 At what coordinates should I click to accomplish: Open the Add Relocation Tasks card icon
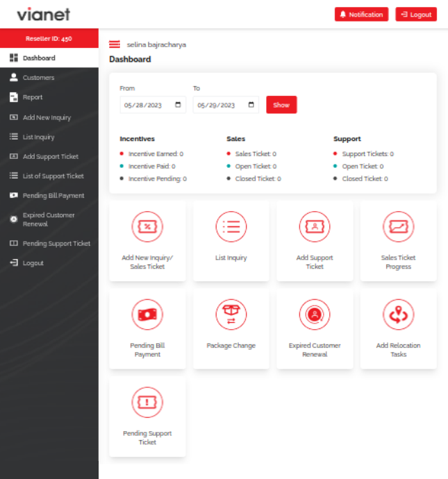[x=398, y=314]
